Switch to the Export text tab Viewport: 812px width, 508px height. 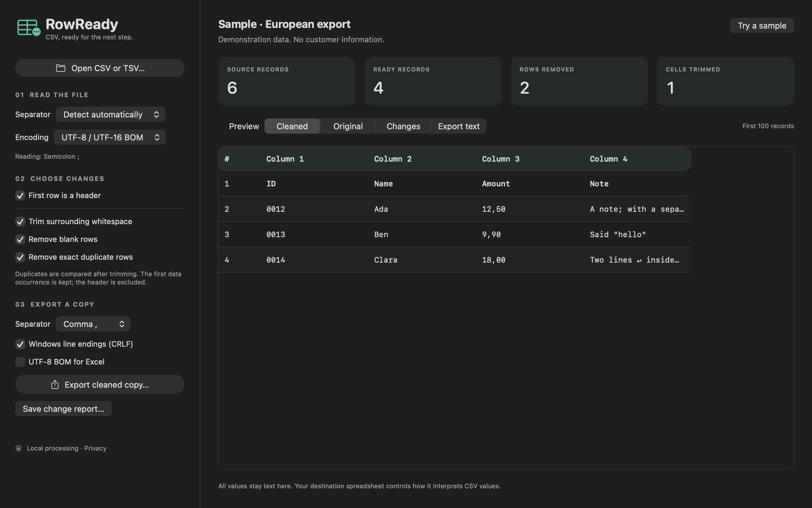pos(459,126)
